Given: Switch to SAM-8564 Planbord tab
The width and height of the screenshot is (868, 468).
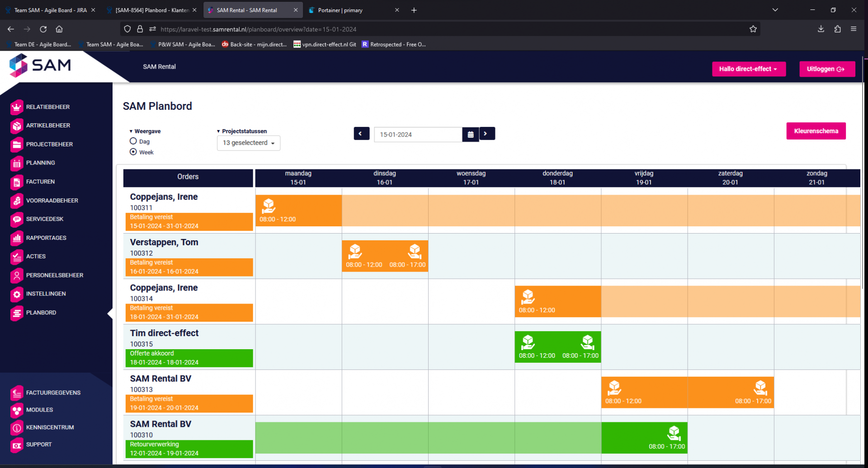Looking at the screenshot, I should (151, 10).
